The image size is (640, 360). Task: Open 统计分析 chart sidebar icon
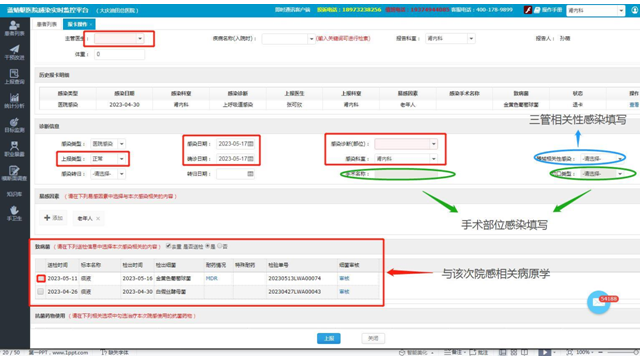(x=14, y=100)
